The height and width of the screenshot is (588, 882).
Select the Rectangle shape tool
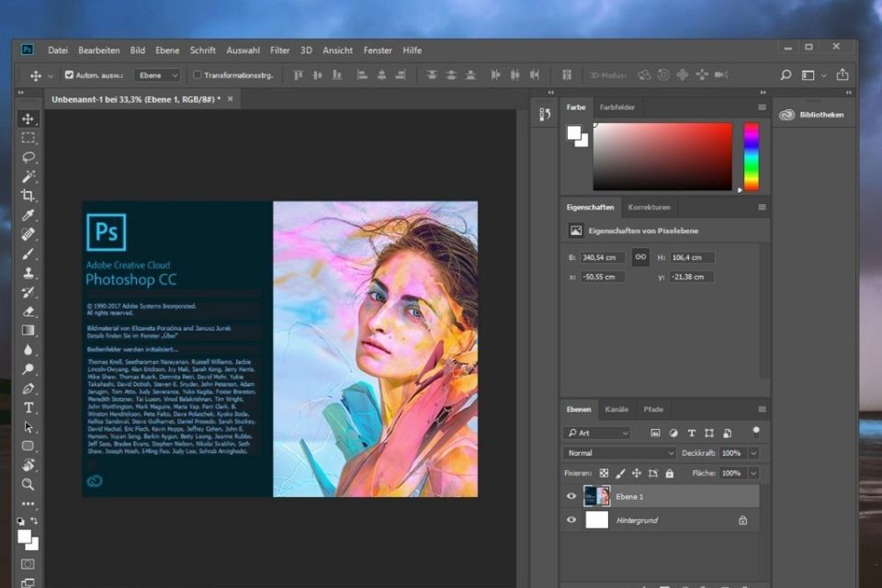point(28,446)
